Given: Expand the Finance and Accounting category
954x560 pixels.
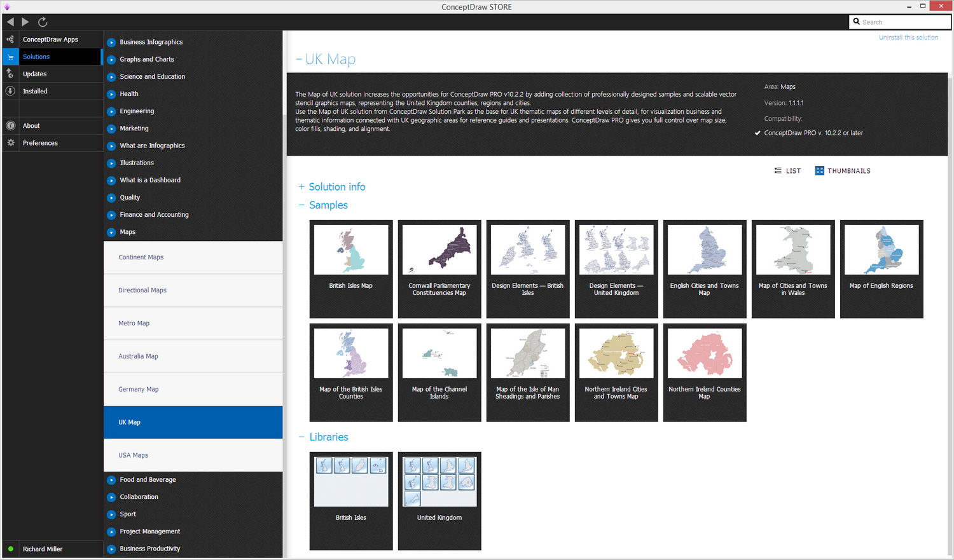Looking at the screenshot, I should [111, 215].
